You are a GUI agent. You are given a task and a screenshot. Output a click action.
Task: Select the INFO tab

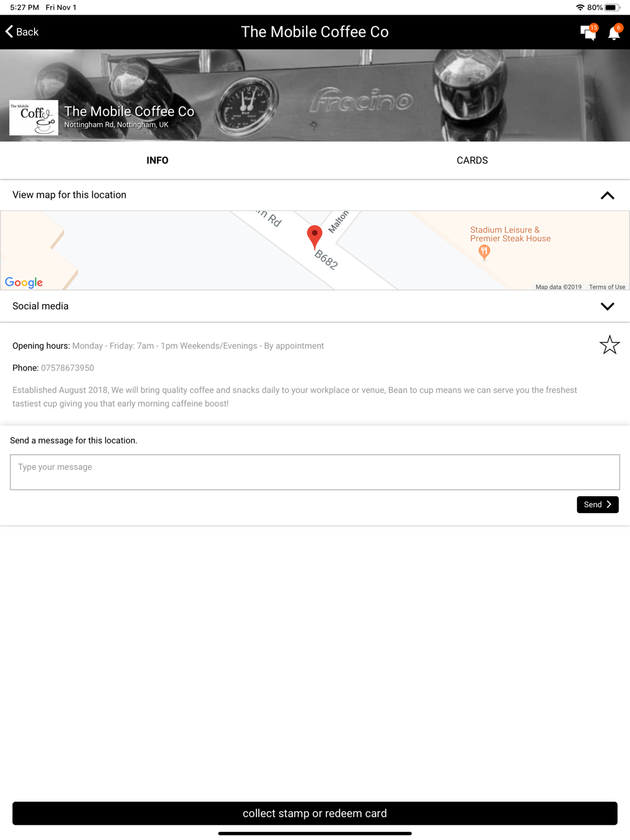pyautogui.click(x=157, y=161)
